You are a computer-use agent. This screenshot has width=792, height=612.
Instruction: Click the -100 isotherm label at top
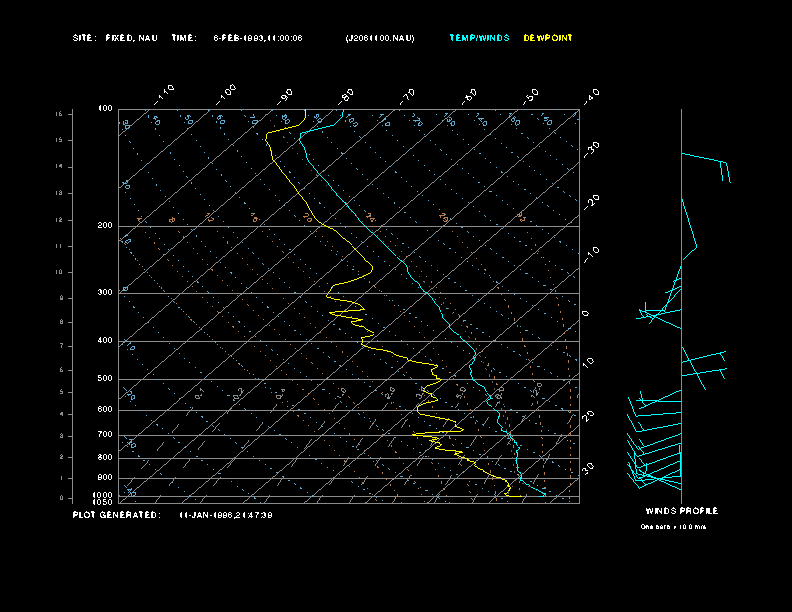(x=225, y=95)
